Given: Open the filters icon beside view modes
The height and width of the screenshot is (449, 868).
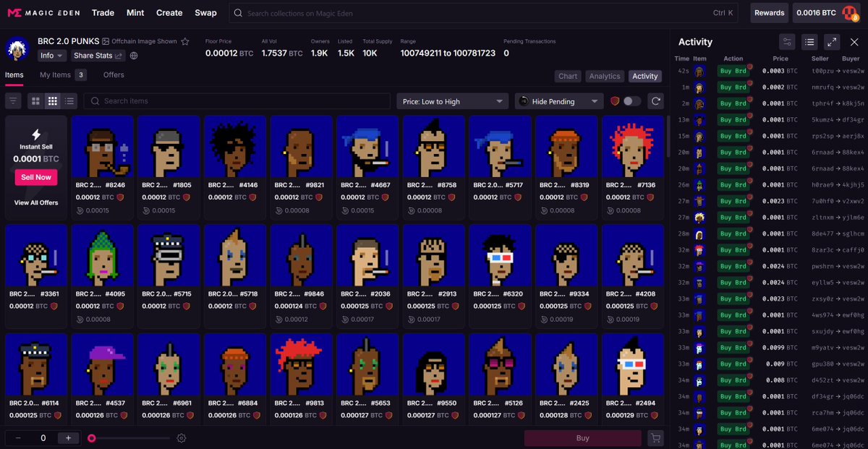Looking at the screenshot, I should (13, 101).
